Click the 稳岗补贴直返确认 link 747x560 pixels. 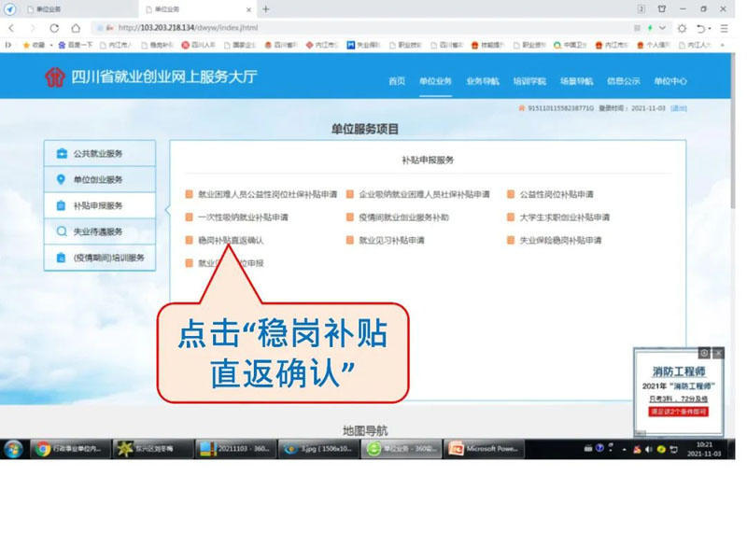pos(230,241)
